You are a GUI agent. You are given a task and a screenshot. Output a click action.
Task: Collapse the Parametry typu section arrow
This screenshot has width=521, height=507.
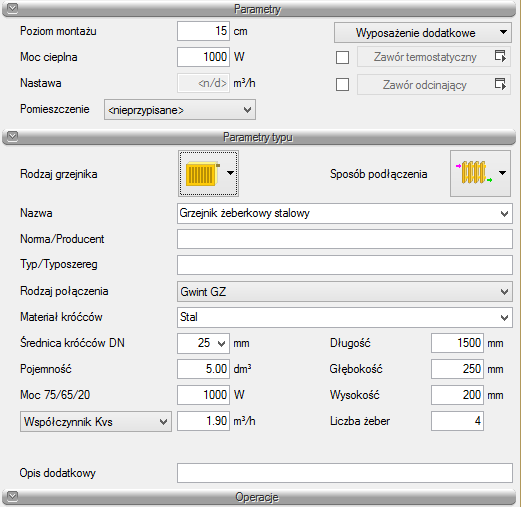click(12, 136)
